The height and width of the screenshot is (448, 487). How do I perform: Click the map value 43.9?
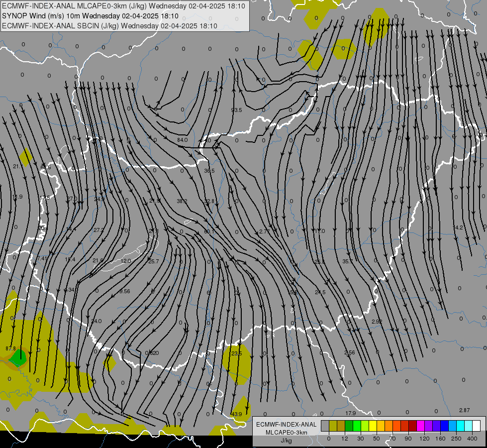(236, 414)
